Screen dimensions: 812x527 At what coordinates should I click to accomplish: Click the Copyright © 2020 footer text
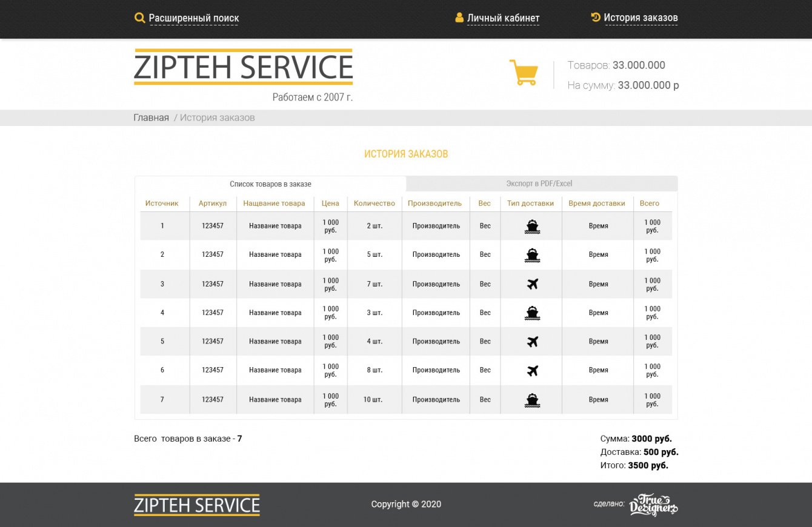406,504
